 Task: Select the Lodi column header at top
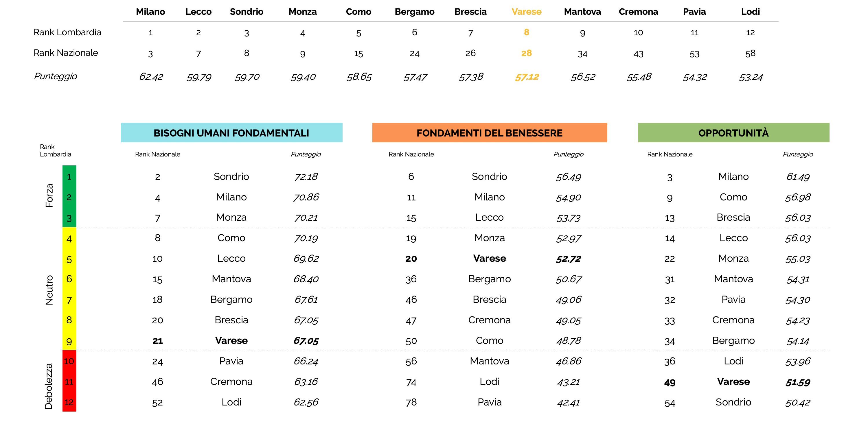coord(751,12)
